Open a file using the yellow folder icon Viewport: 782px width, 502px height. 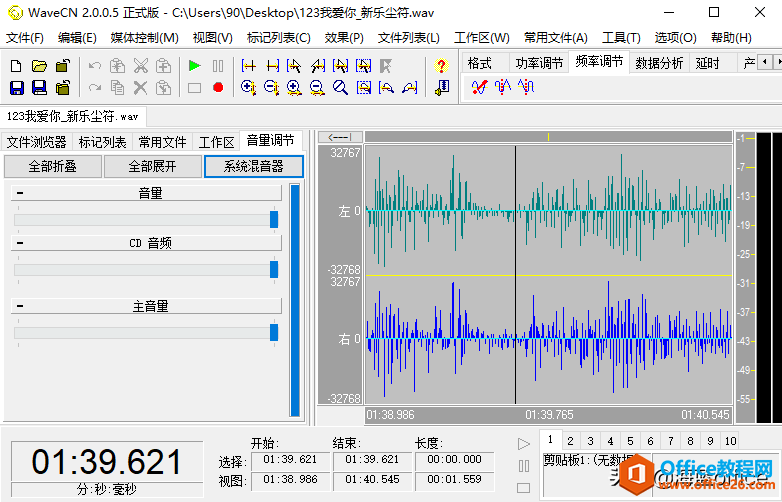(39, 66)
